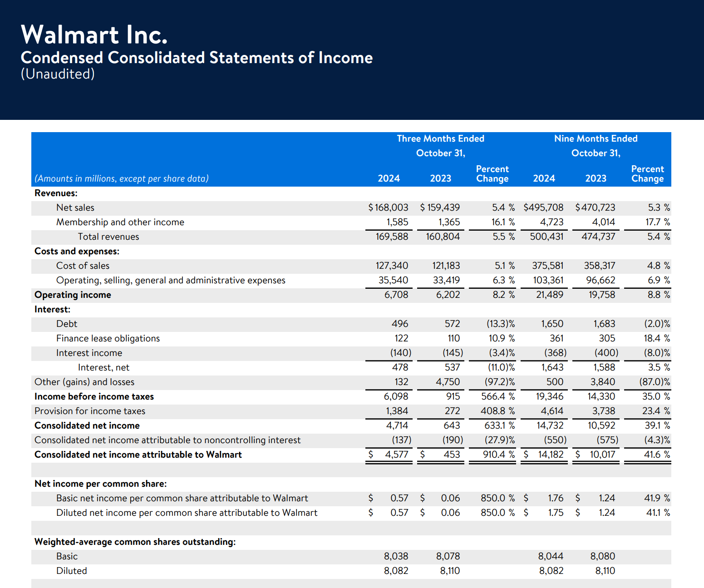Click Consolidated net income value 4,714
Image resolution: width=704 pixels, height=588 pixels.
pos(397,425)
